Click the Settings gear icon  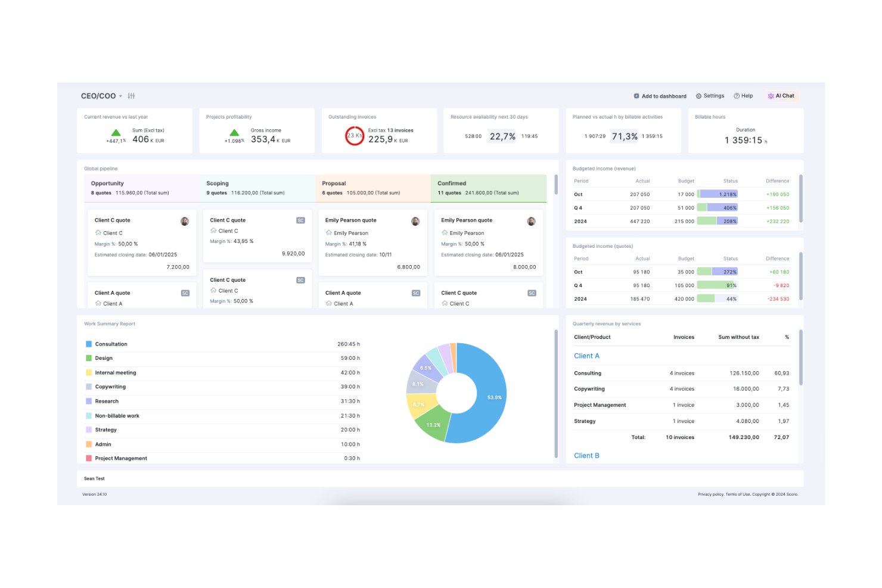tap(700, 95)
